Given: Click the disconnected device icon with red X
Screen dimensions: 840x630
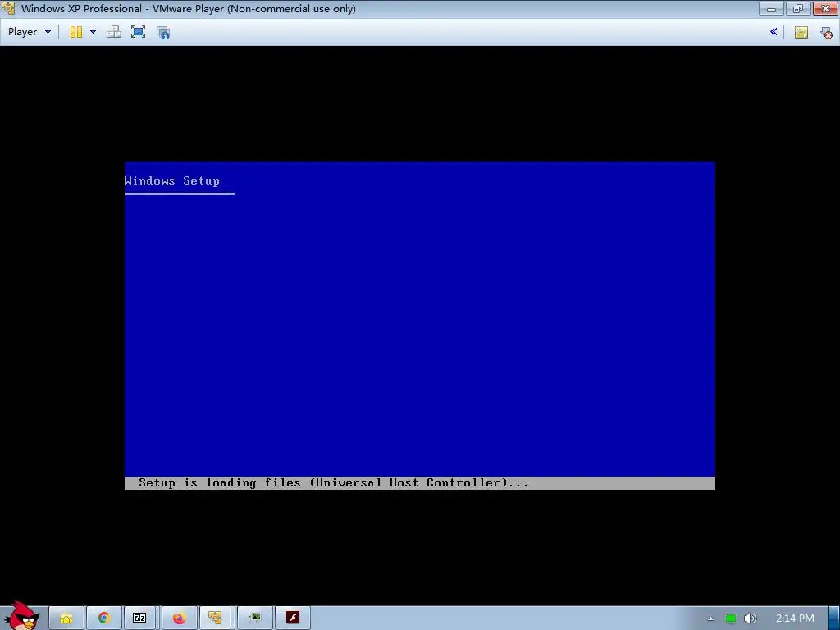Looking at the screenshot, I should [826, 33].
